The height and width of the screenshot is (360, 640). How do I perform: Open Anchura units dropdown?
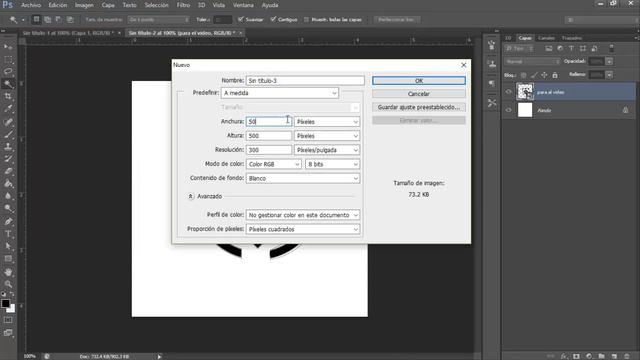click(327, 122)
